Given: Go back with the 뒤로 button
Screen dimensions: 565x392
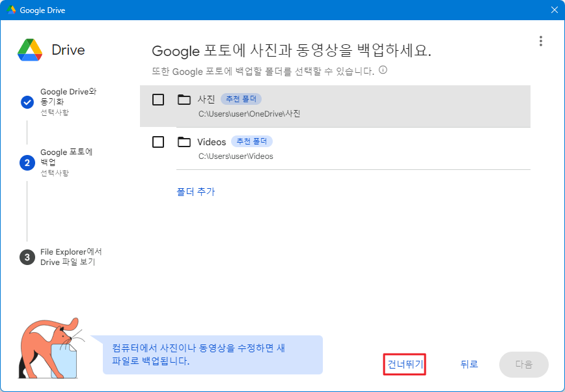Looking at the screenshot, I should tap(469, 365).
